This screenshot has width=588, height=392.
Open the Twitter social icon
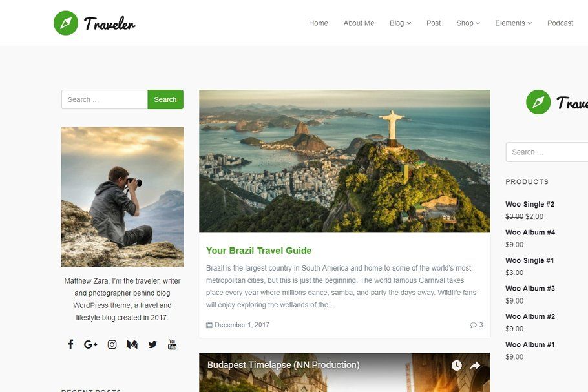(152, 344)
